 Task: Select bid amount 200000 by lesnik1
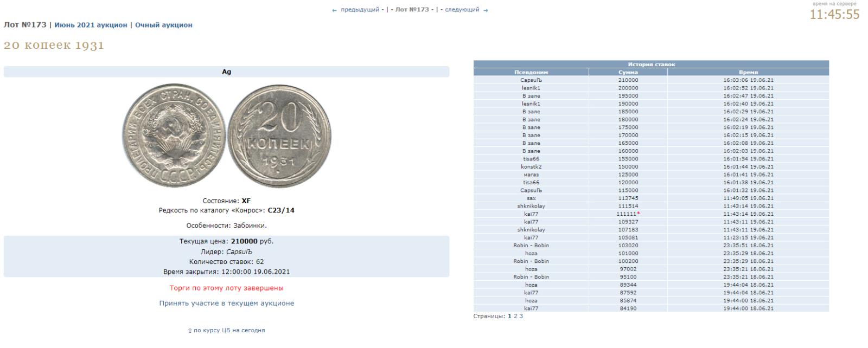[628, 88]
